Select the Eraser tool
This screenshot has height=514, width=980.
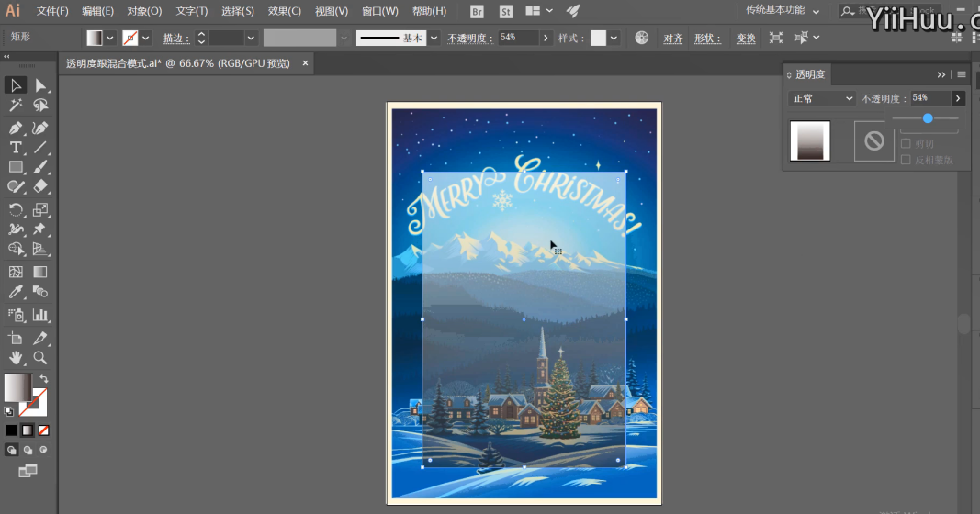[40, 186]
